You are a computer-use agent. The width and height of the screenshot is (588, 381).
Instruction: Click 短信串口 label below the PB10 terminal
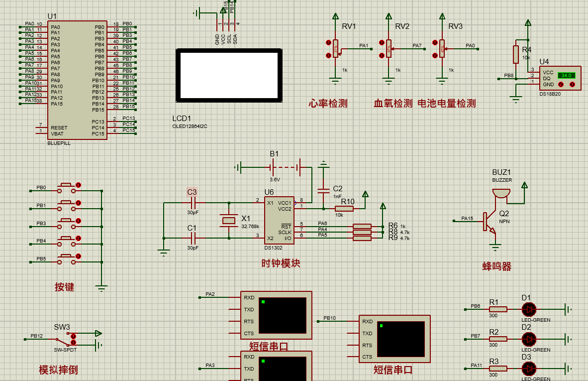point(393,370)
